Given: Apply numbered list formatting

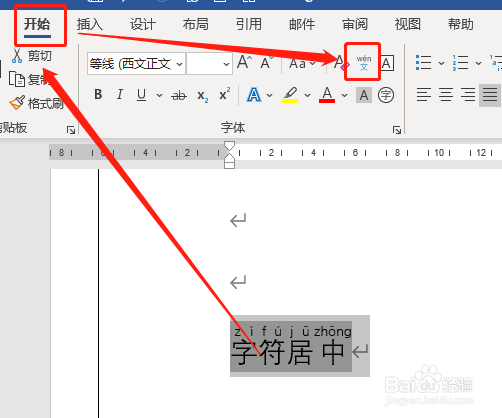Looking at the screenshot, I should pyautogui.click(x=460, y=63).
